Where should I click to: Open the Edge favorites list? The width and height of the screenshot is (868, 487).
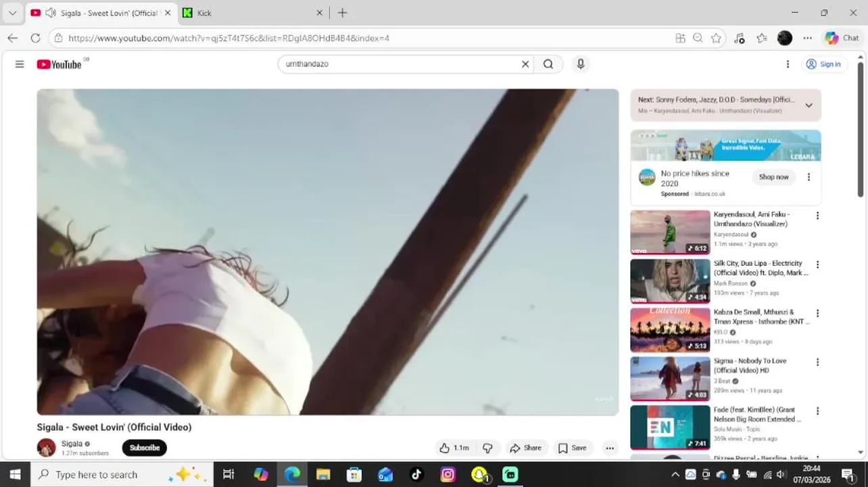click(762, 38)
